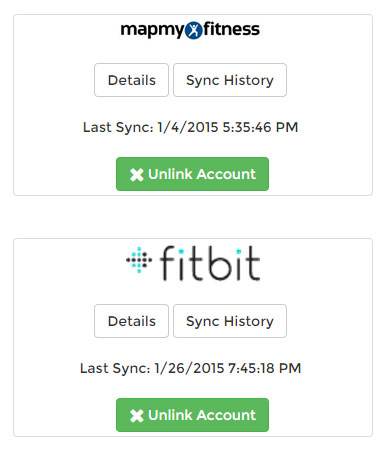Click the X icon on Fitbit unlink button
This screenshot has width=392, height=467.
point(137,416)
